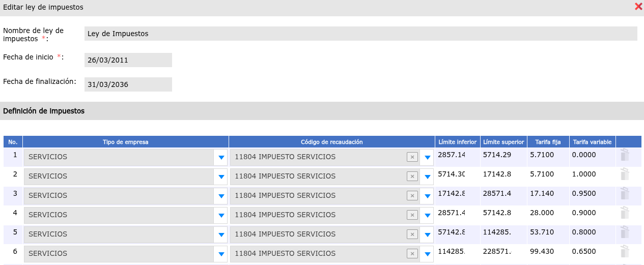Screen dimensions: 644x265
Task: Close the Editar ley de impuestos dialog
Action: coord(638,7)
